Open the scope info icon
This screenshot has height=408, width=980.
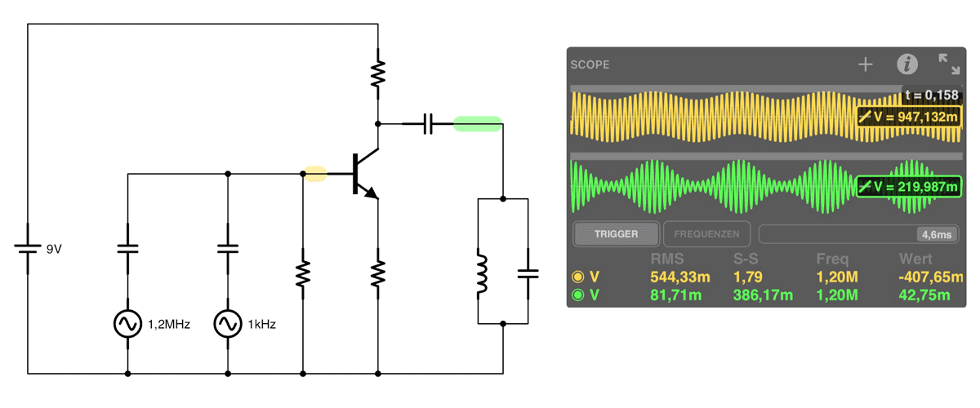coord(907,64)
